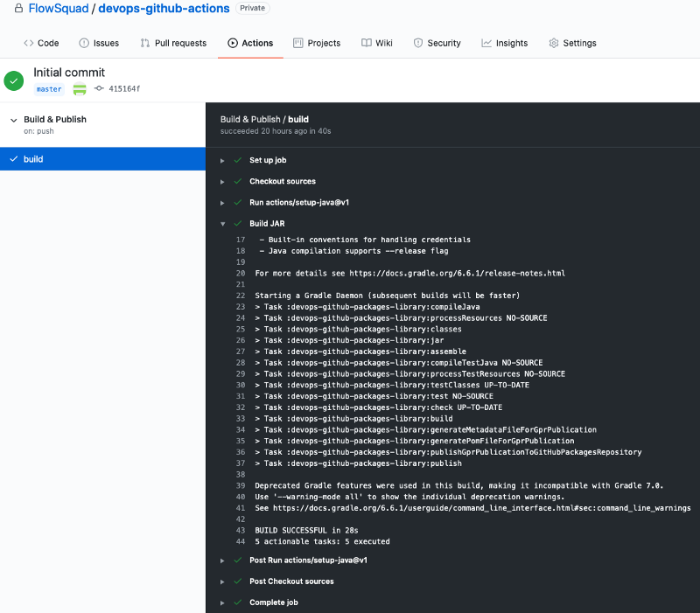This screenshot has height=613, width=700.
Task: Expand the Run actions/setup-java@v1 step
Action: pos(223,203)
